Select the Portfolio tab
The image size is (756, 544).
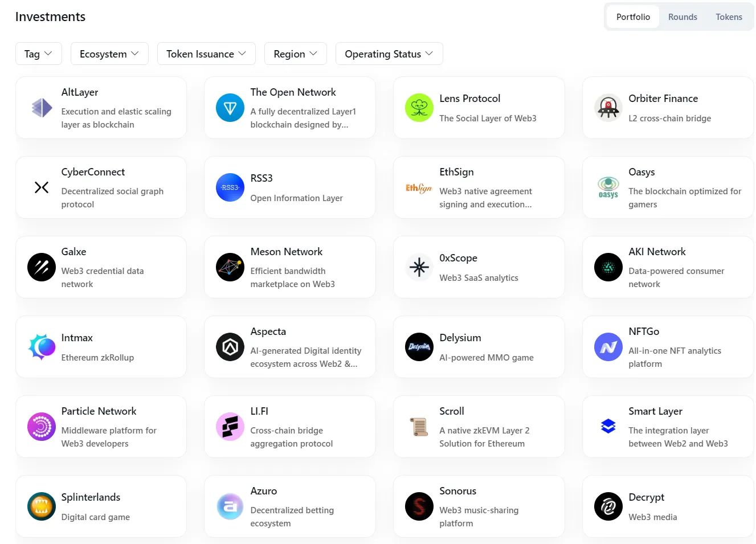point(633,17)
